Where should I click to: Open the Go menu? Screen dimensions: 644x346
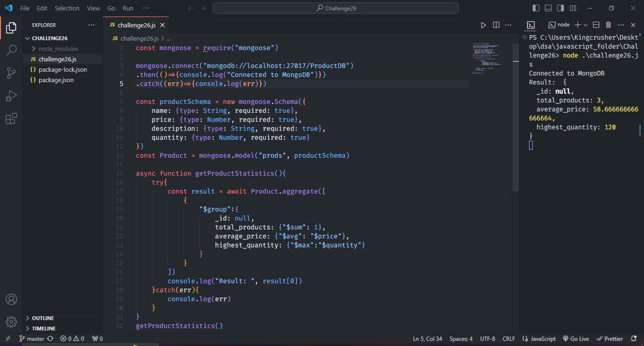click(x=111, y=8)
